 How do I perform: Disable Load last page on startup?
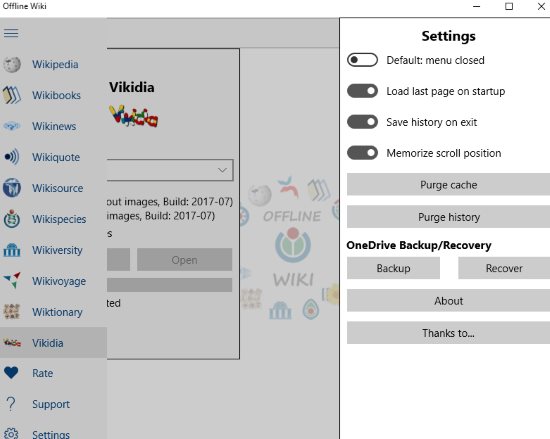(x=362, y=91)
